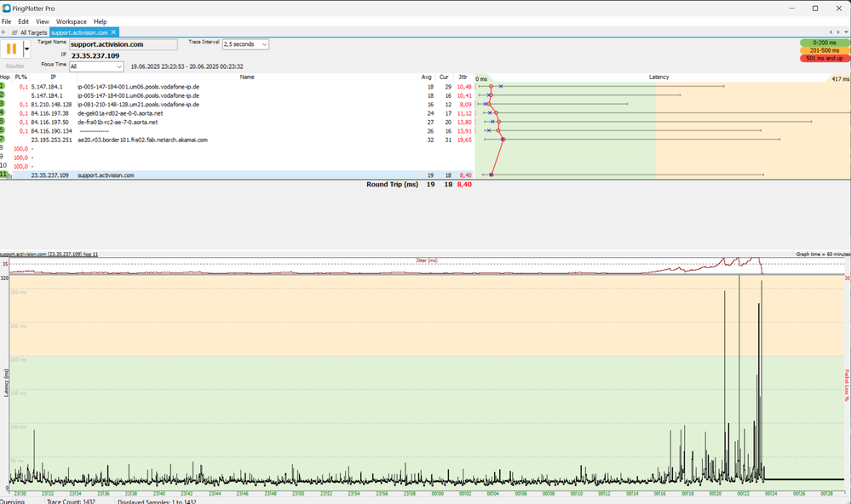Click the list icon beside All Targets

tap(14, 32)
